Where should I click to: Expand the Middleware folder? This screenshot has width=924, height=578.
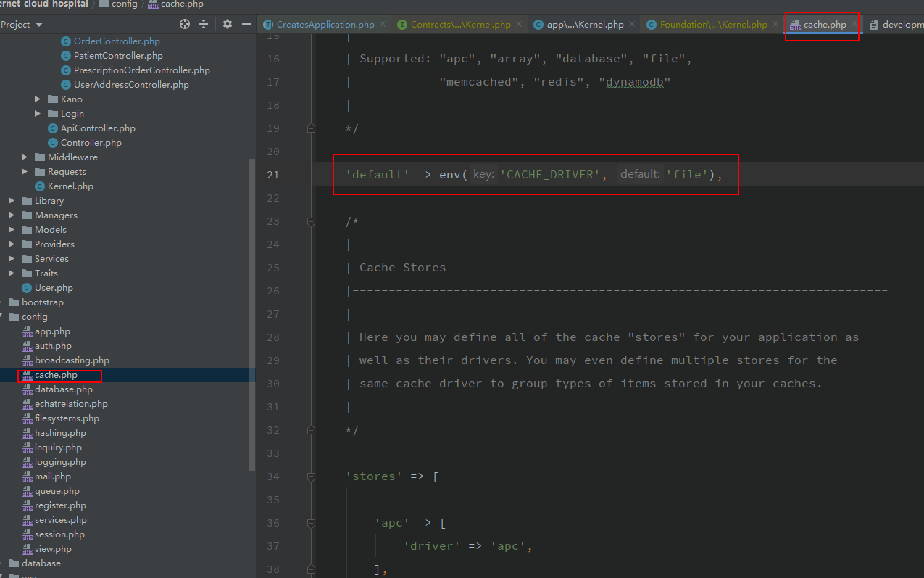tap(25, 157)
